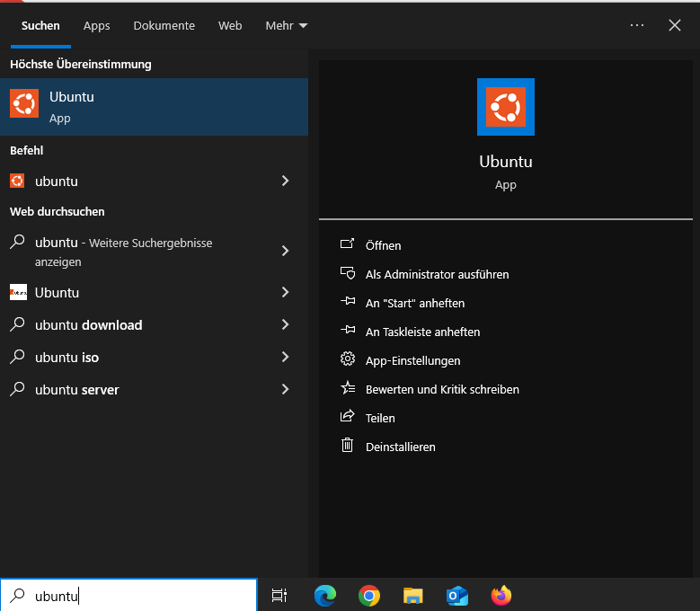Click the Task View icon
The height and width of the screenshot is (611, 700).
pyautogui.click(x=279, y=595)
